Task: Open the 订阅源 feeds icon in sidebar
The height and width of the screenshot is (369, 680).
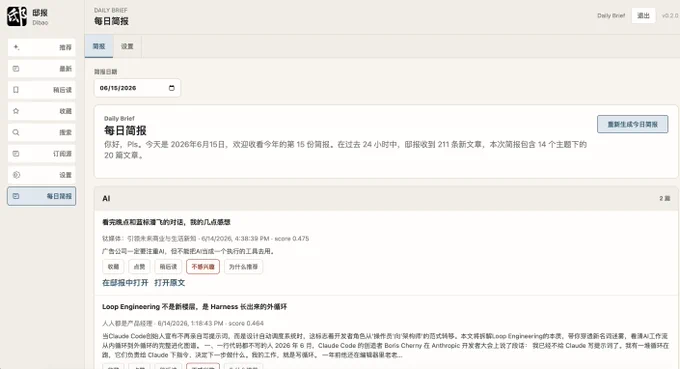Action: pos(16,153)
